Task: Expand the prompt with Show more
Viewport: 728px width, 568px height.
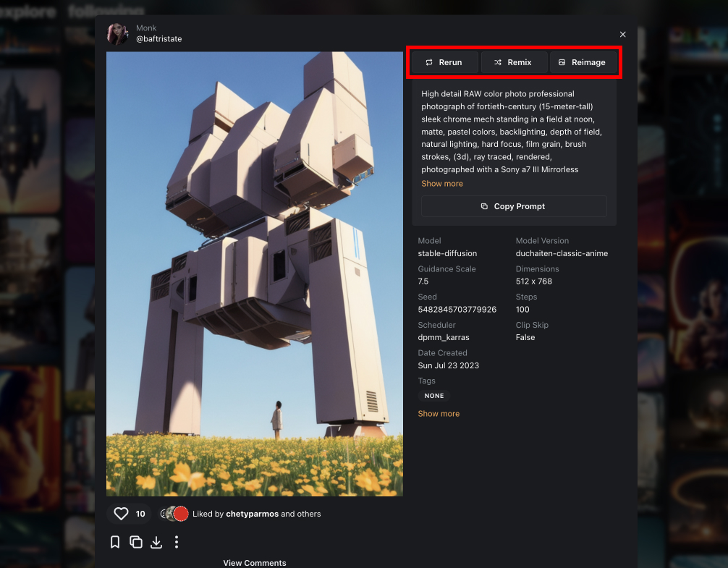Action: (442, 184)
